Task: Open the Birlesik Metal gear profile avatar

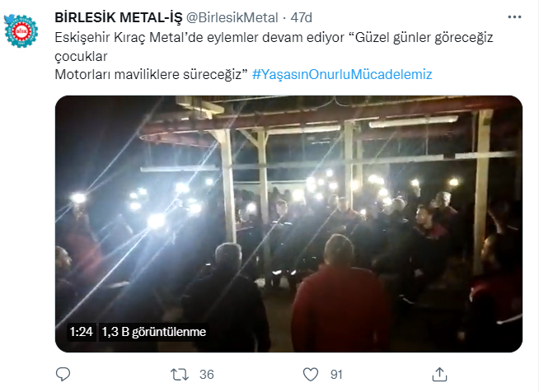Action: 21,31
